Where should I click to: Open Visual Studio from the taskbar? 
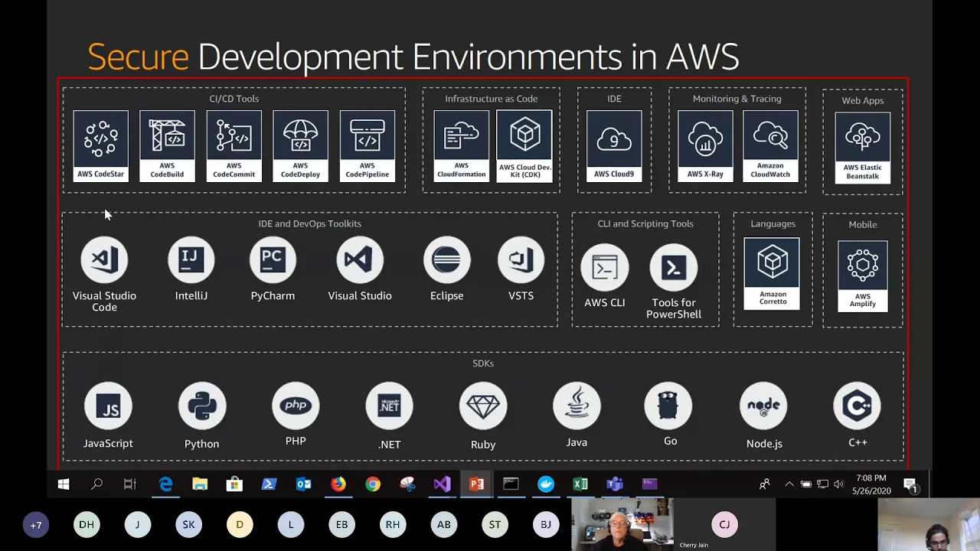[442, 484]
